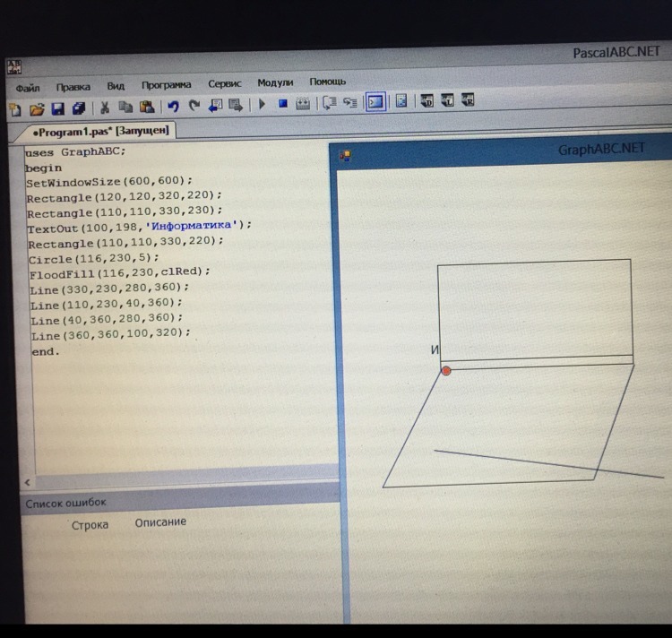This screenshot has height=638, width=672.
Task: Click the Cut scissors icon
Action: pyautogui.click(x=105, y=108)
